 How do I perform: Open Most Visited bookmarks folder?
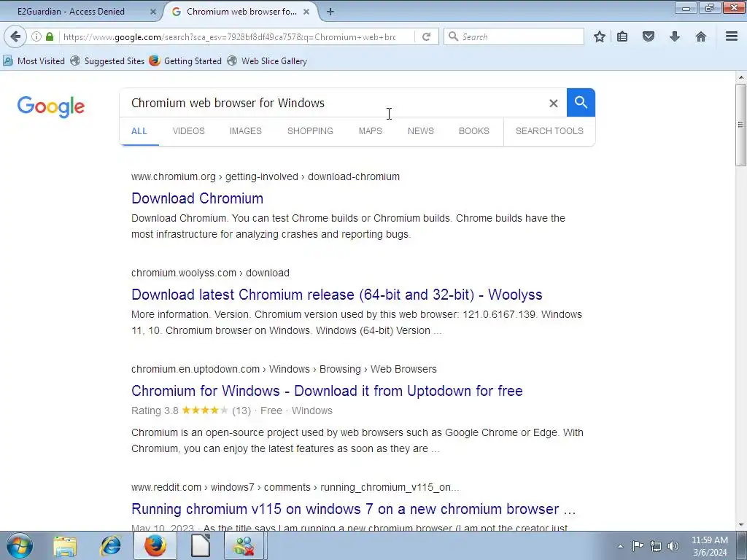coord(34,61)
